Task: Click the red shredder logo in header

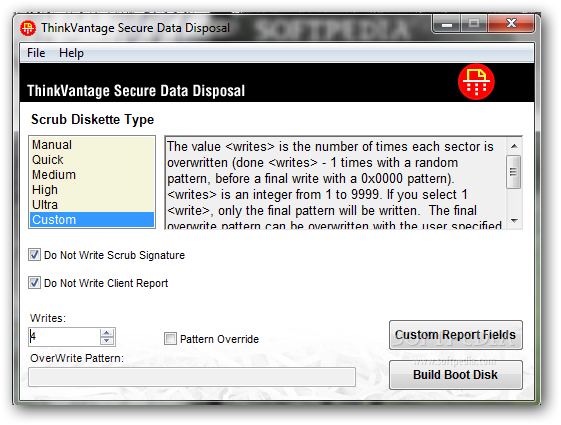Action: click(x=476, y=82)
